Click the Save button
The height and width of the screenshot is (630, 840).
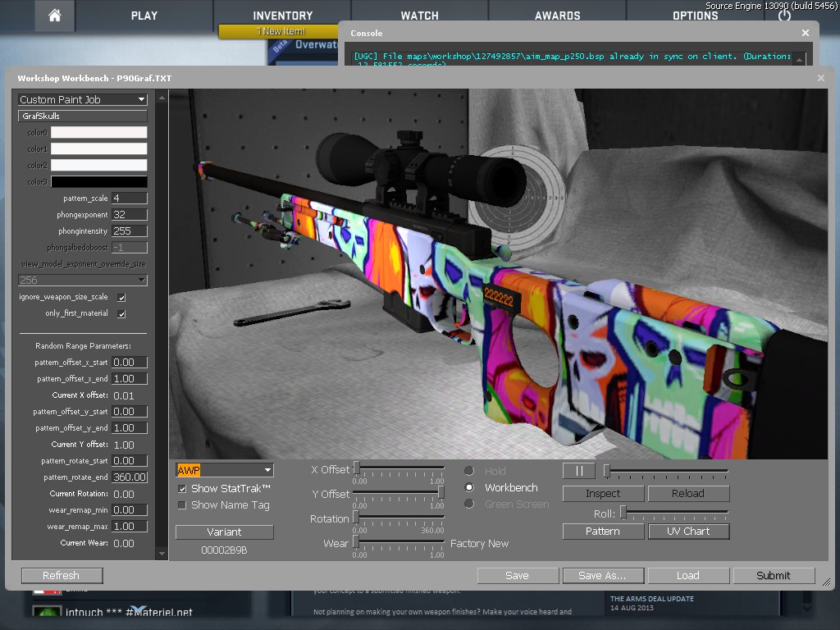pos(518,575)
